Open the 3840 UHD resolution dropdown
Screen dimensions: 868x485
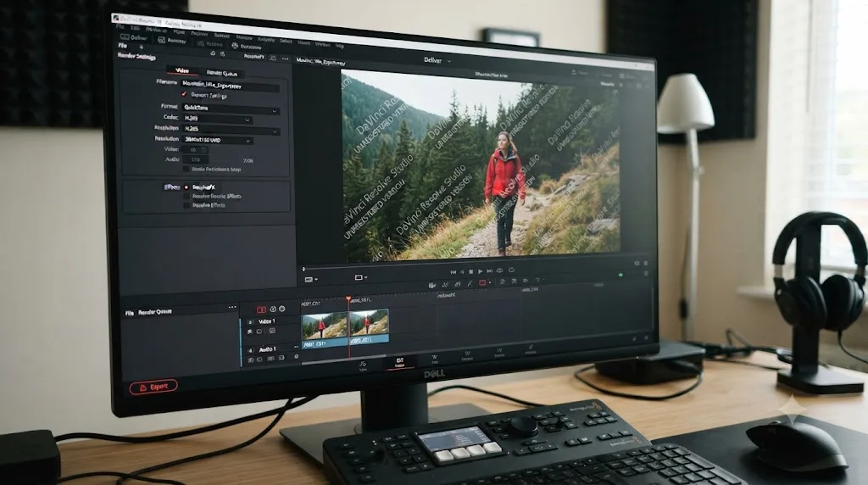pyautogui.click(x=218, y=140)
